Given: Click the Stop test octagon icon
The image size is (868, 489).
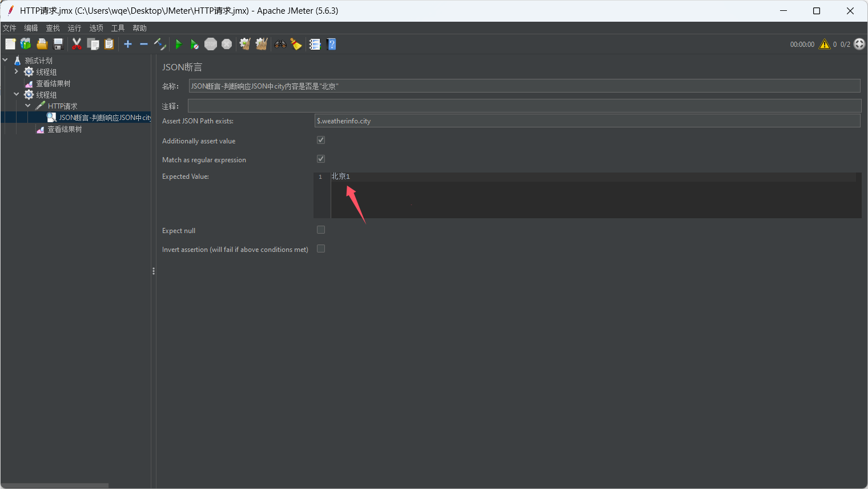Looking at the screenshot, I should click(x=211, y=44).
